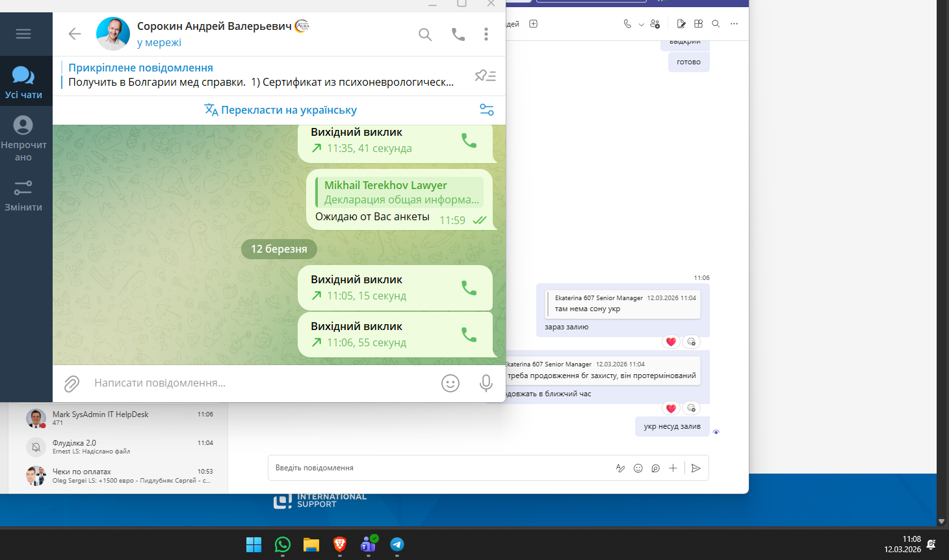Open Флуділка 2.0 chat in Teams
Screen dimensions: 949x560
pyautogui.click(x=119, y=446)
